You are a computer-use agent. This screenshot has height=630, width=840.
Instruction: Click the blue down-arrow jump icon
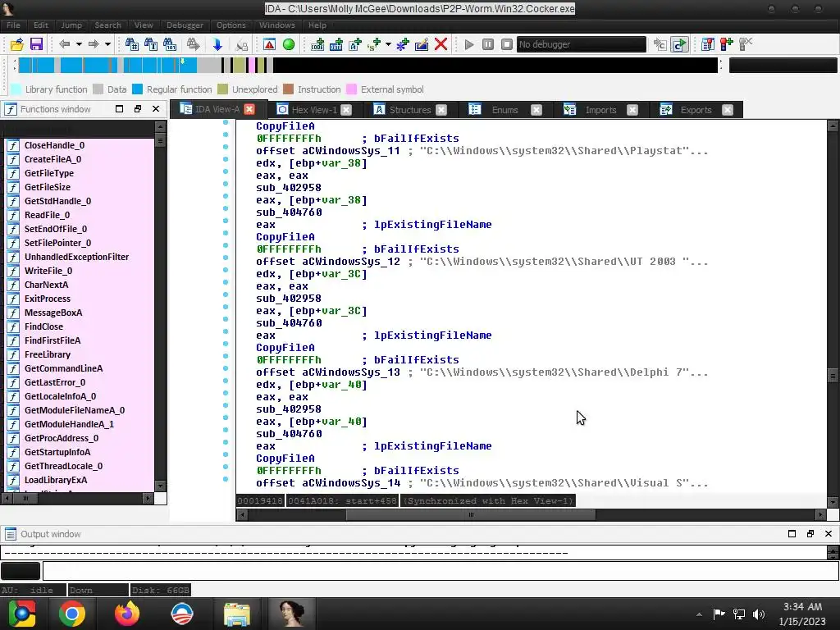click(x=217, y=44)
